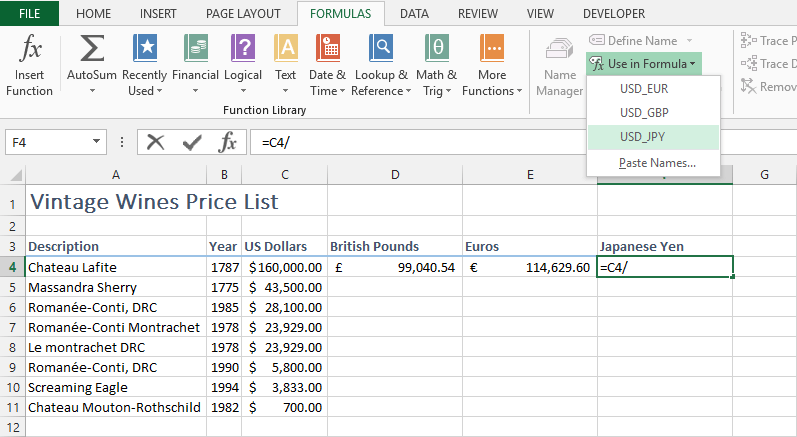
Task: Select column G header
Action: (764, 175)
